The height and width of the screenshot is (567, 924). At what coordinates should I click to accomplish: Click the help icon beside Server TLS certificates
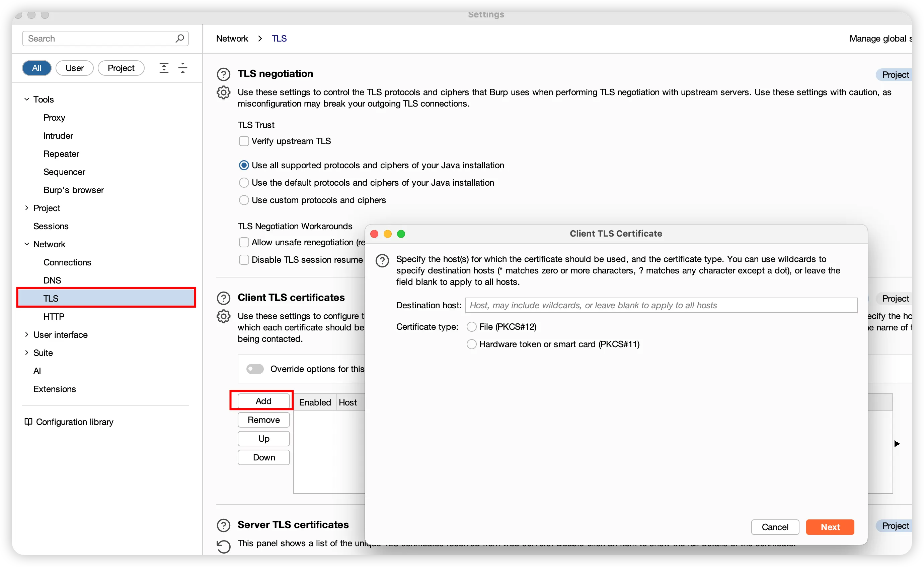click(224, 525)
